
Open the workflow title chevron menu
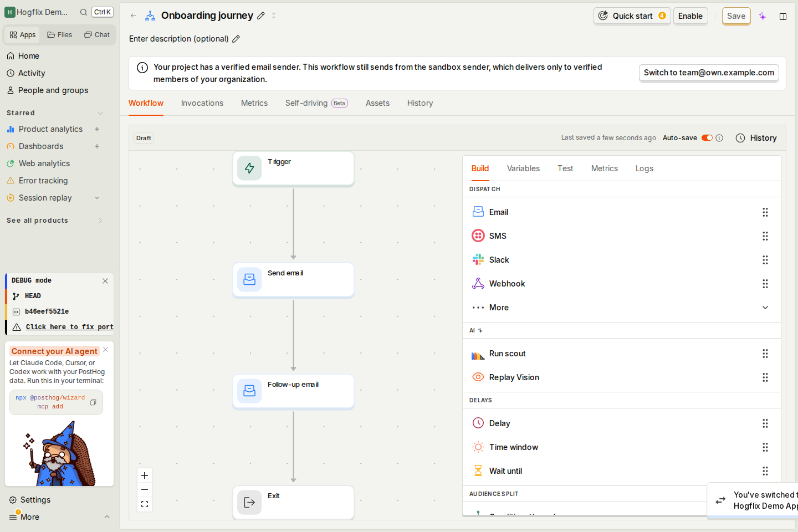[274, 16]
